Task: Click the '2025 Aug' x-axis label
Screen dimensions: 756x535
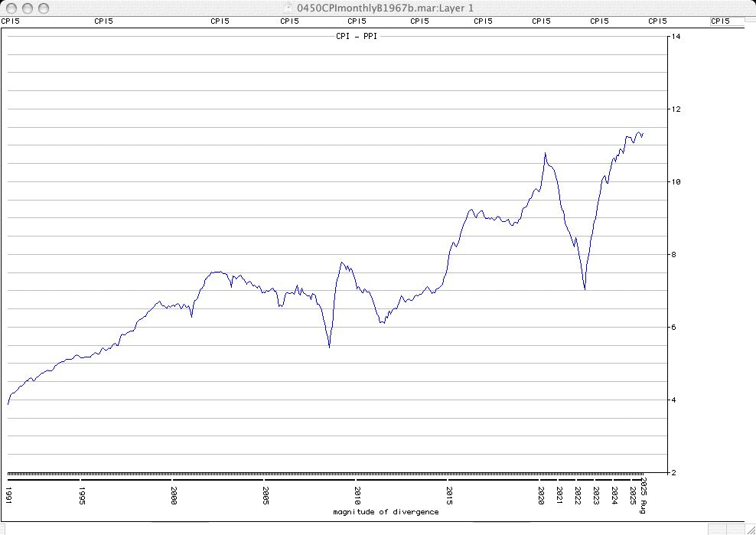Action: [x=644, y=491]
